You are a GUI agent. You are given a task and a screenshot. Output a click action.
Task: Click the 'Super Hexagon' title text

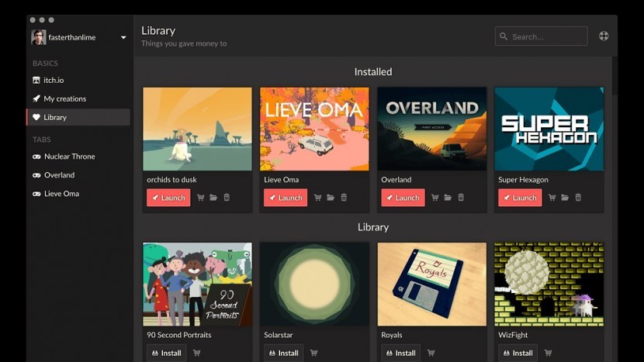point(523,180)
